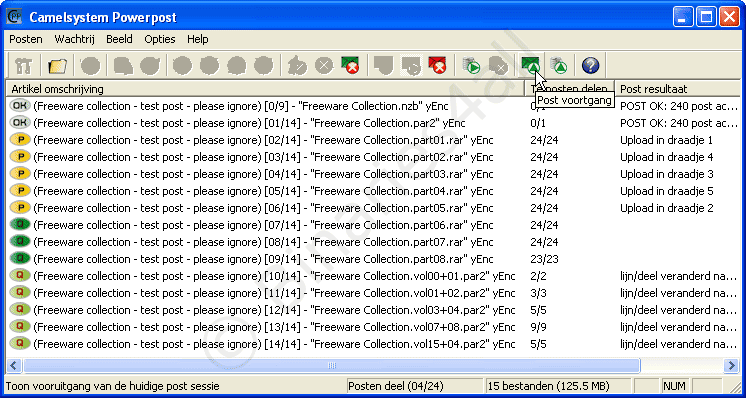Click the "3/3" parts cell

click(x=538, y=293)
